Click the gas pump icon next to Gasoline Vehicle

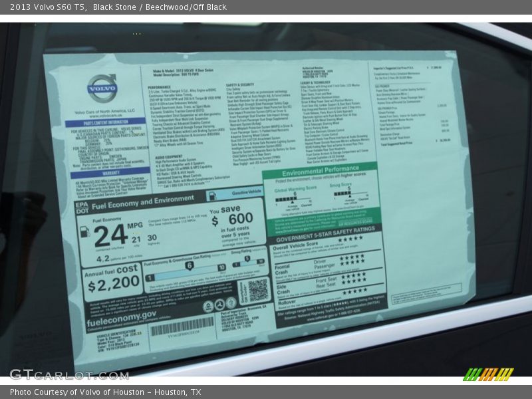coord(213,196)
